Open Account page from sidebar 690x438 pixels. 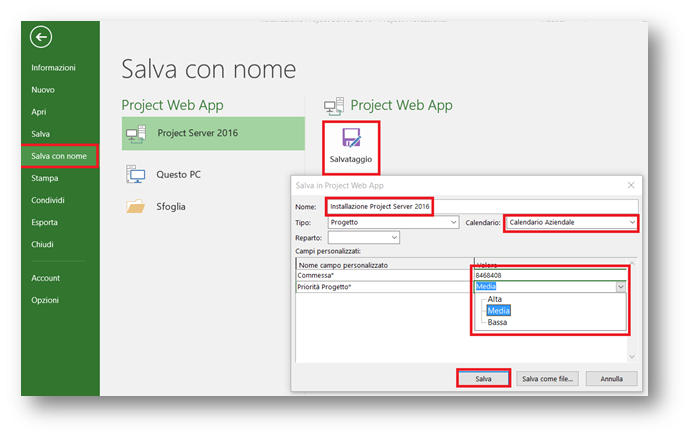pyautogui.click(x=45, y=278)
